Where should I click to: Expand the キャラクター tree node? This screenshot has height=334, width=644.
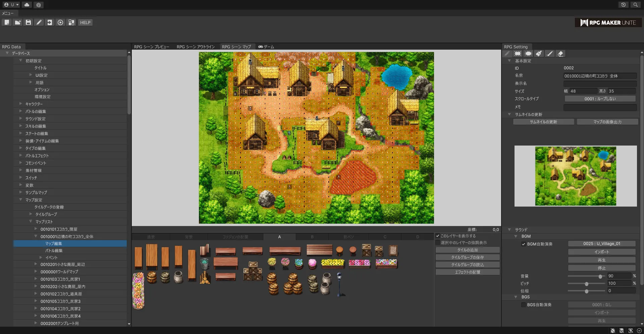pyautogui.click(x=21, y=104)
